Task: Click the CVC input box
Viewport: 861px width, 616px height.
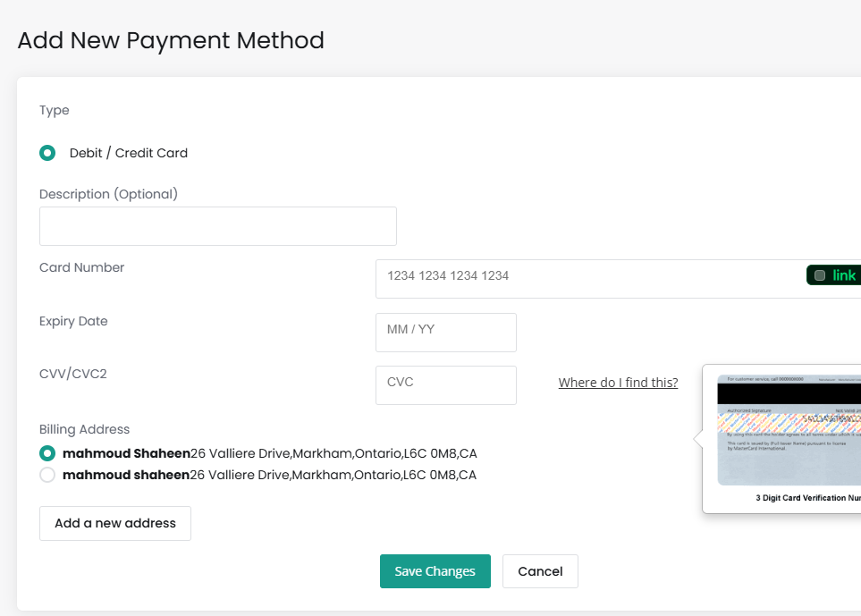Action: [x=445, y=384]
